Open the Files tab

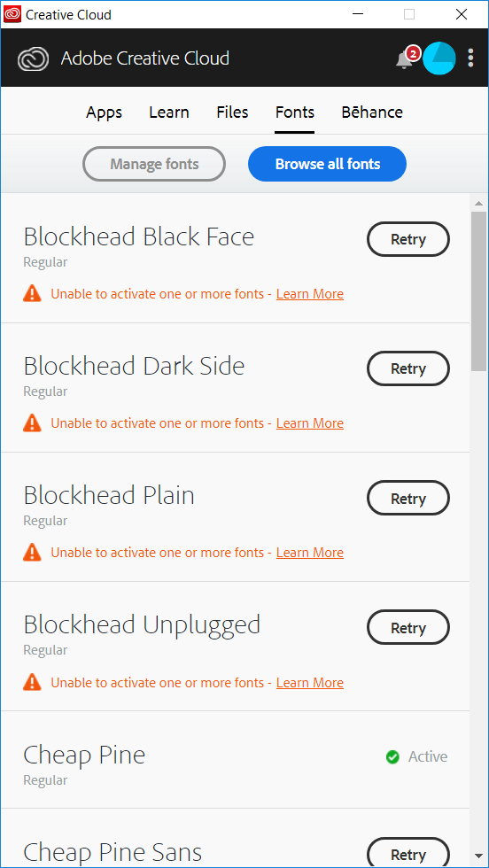(232, 112)
